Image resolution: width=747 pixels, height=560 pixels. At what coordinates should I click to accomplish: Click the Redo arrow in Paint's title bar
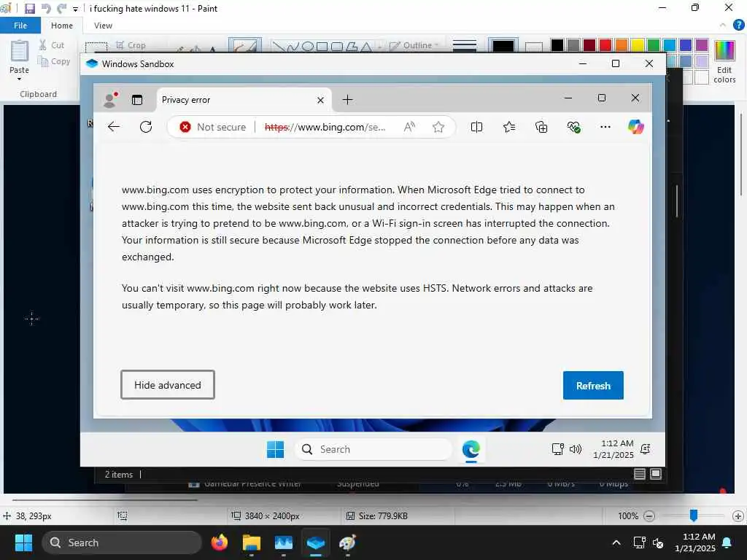coord(61,8)
